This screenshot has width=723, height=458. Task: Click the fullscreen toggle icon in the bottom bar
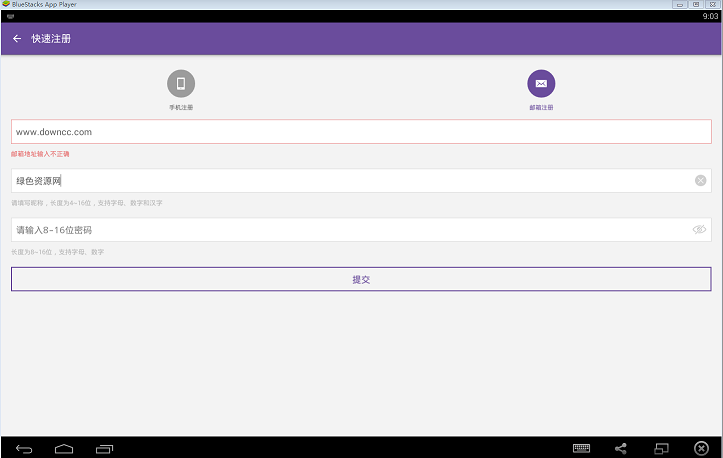point(661,448)
